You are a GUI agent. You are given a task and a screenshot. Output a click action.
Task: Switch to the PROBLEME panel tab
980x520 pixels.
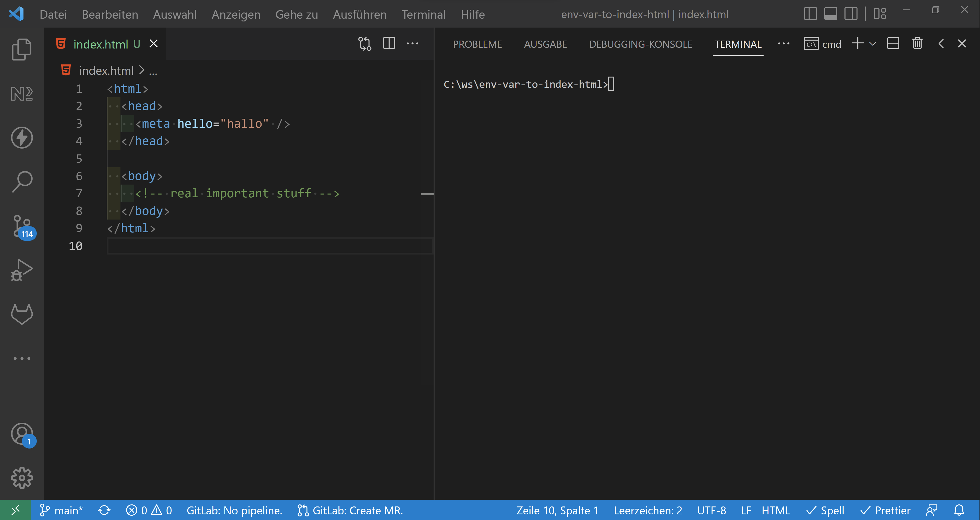(477, 44)
